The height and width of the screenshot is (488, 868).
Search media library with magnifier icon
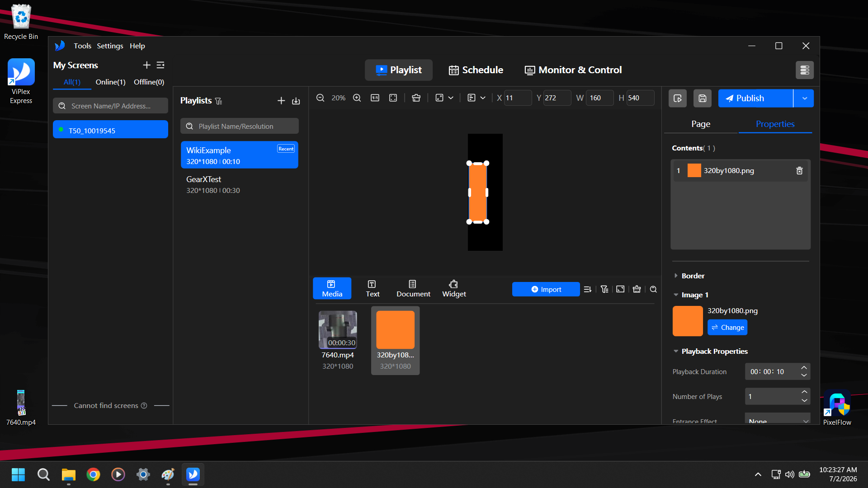coord(653,289)
